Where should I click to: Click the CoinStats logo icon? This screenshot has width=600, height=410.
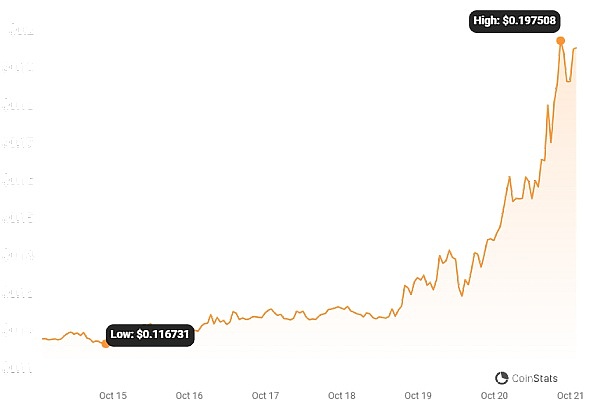(502, 377)
